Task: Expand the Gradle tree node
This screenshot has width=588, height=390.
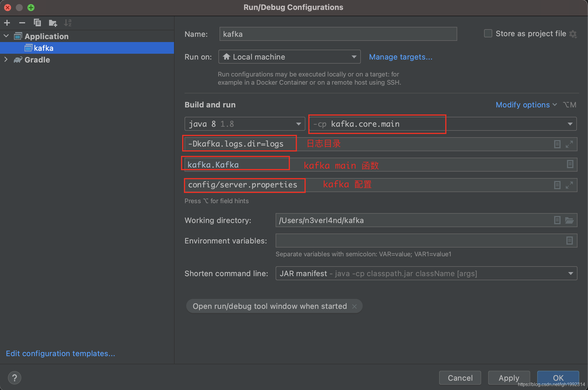Action: [6, 59]
